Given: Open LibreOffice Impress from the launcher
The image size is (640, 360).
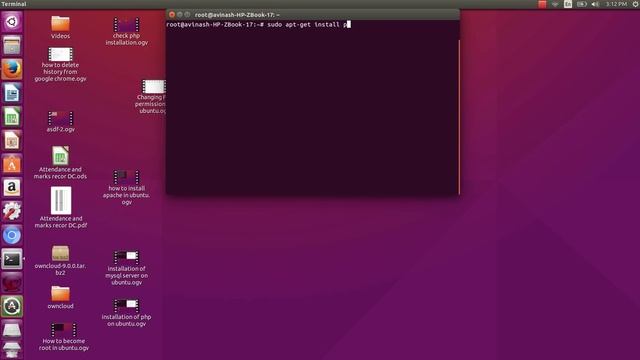Looking at the screenshot, I should click(x=12, y=140).
